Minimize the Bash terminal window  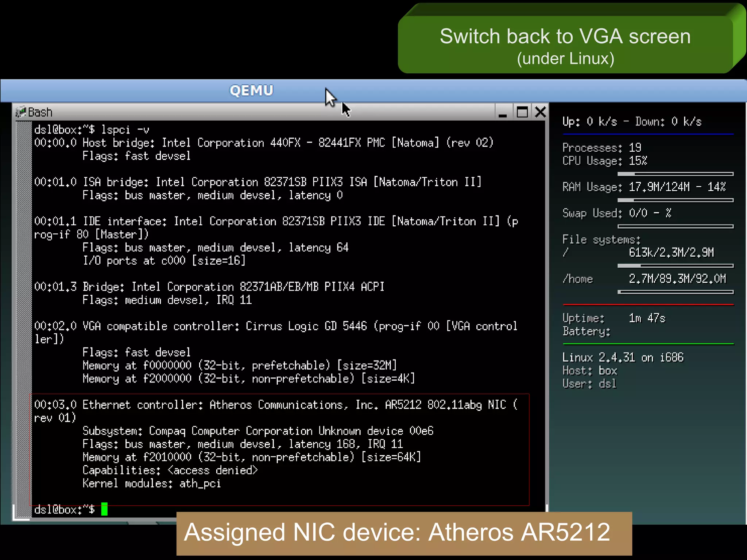pos(503,112)
